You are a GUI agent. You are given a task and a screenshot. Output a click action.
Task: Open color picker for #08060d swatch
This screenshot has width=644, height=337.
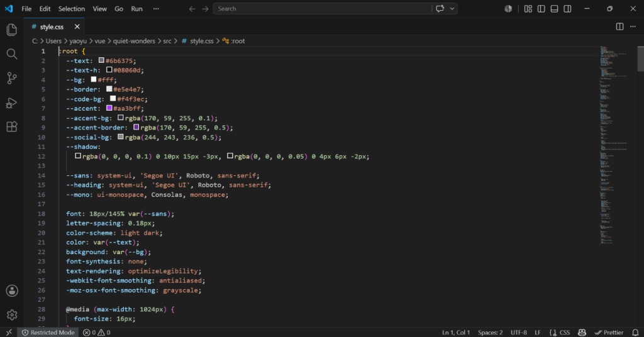coord(109,70)
